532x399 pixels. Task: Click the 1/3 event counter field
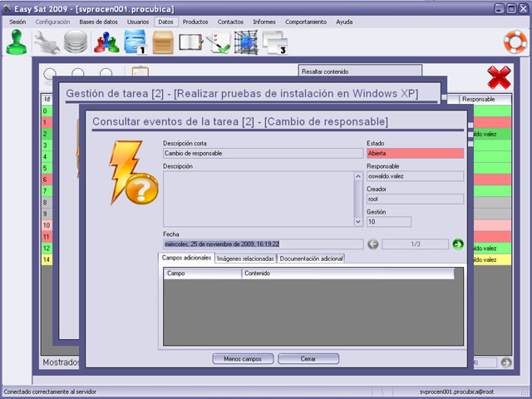416,244
